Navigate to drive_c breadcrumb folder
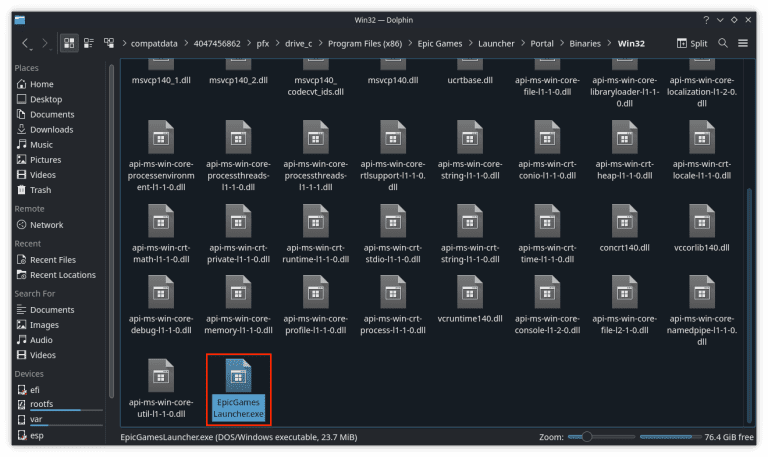 point(299,44)
